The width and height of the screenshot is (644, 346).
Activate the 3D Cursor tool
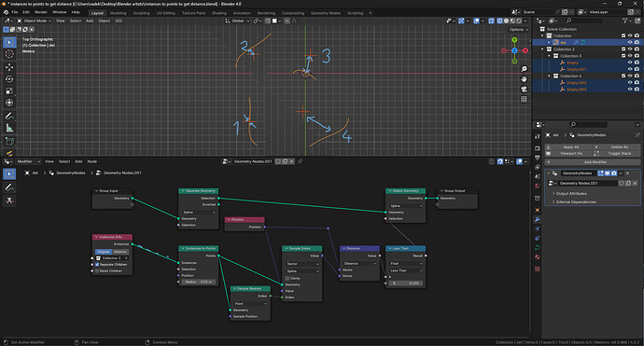click(x=9, y=54)
